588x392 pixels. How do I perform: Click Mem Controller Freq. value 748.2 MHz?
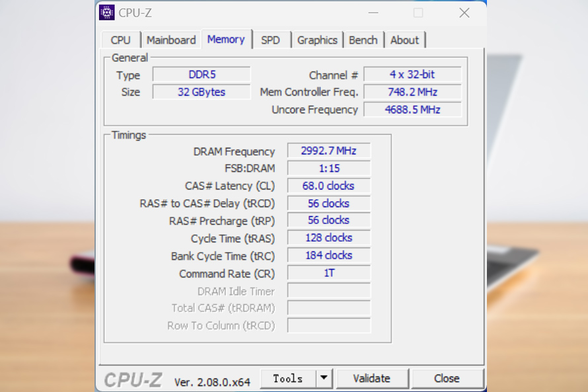pos(412,92)
